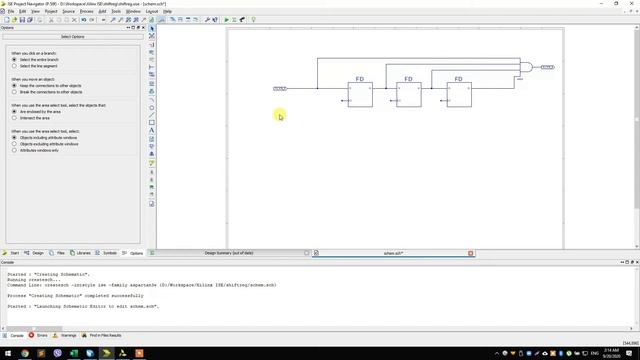Click the Undo icon
The height and width of the screenshot is (360, 640).
coord(84,20)
